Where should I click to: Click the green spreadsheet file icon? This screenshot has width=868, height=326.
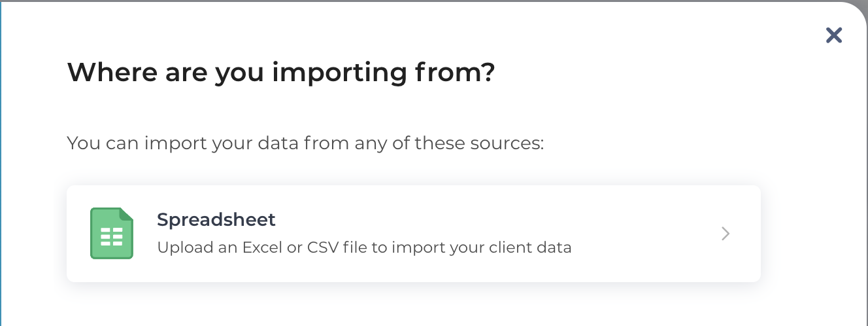coord(112,234)
